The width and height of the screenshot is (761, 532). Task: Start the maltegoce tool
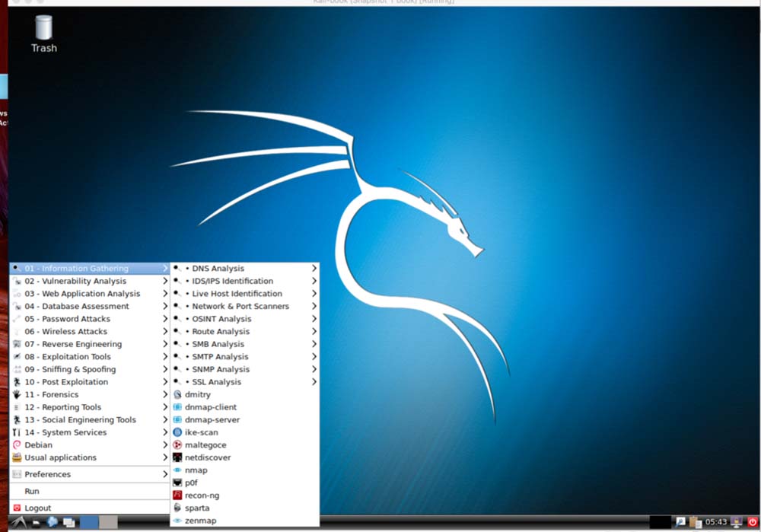(205, 445)
